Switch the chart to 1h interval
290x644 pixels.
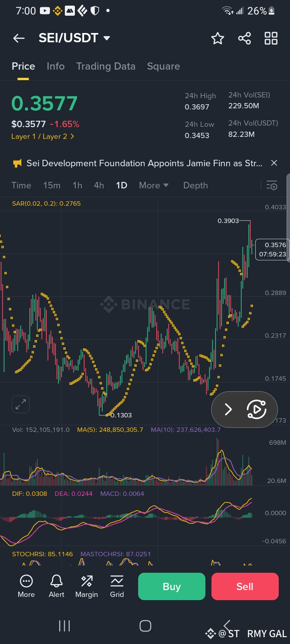[77, 185]
